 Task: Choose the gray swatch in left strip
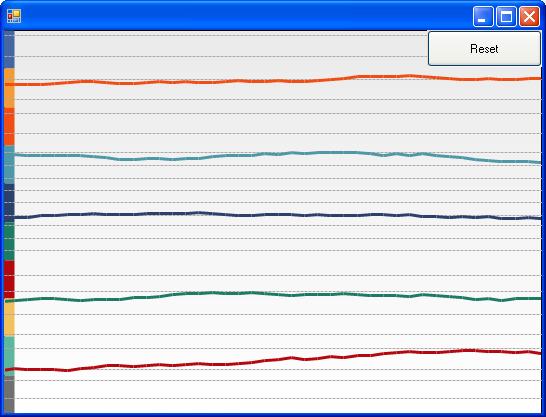pyautogui.click(x=9, y=394)
